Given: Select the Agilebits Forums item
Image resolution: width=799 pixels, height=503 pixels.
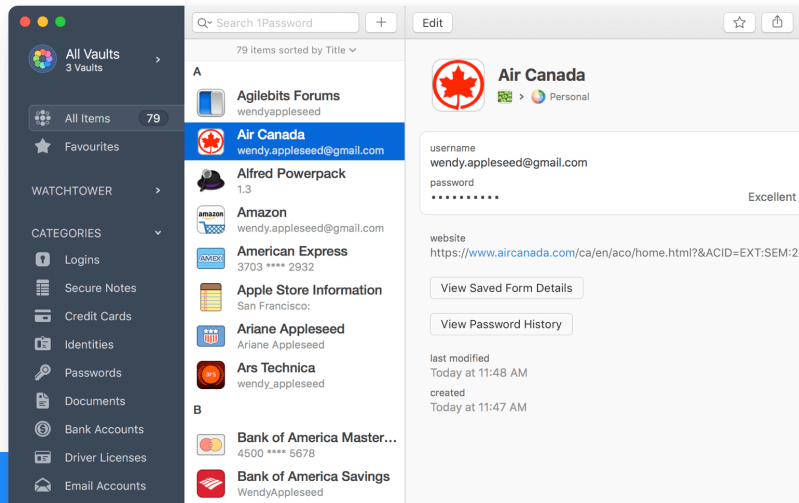Looking at the screenshot, I should tap(295, 103).
